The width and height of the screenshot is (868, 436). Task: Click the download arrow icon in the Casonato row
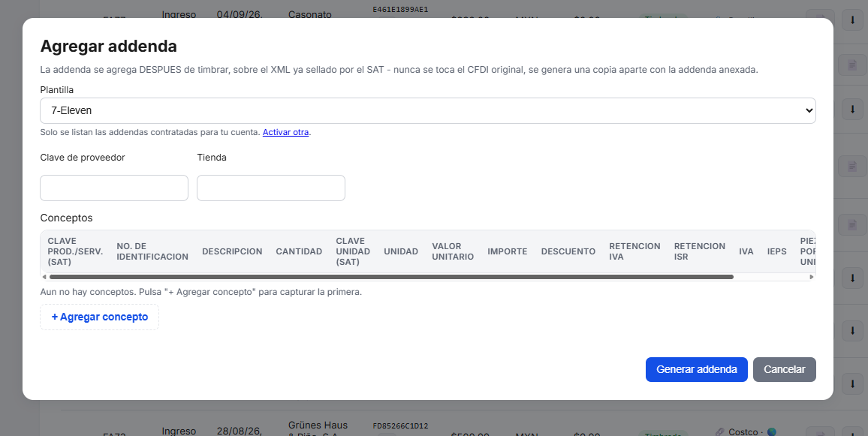pyautogui.click(x=852, y=19)
